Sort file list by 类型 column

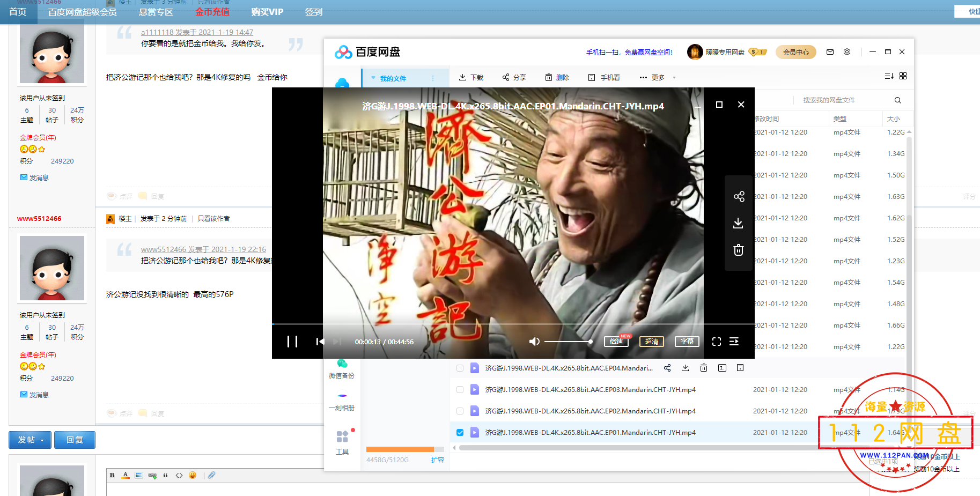pos(840,119)
